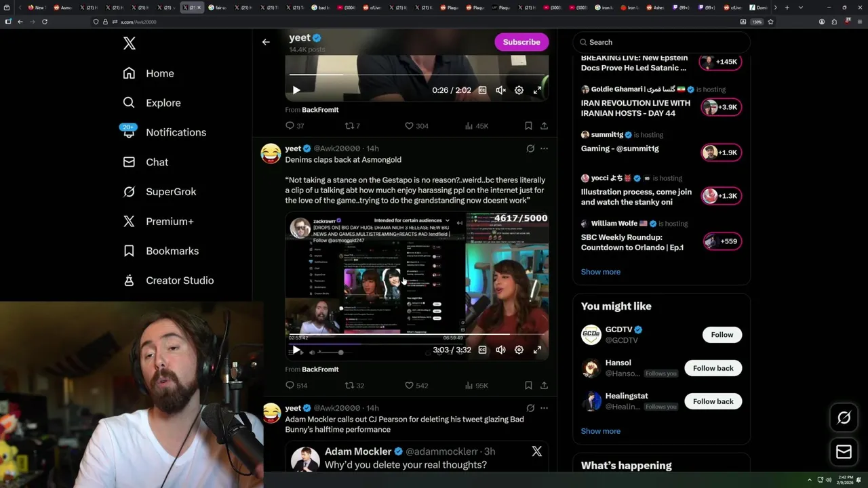Seek on the 0:26 / 2:02 video progress bar

pyautogui.click(x=417, y=75)
